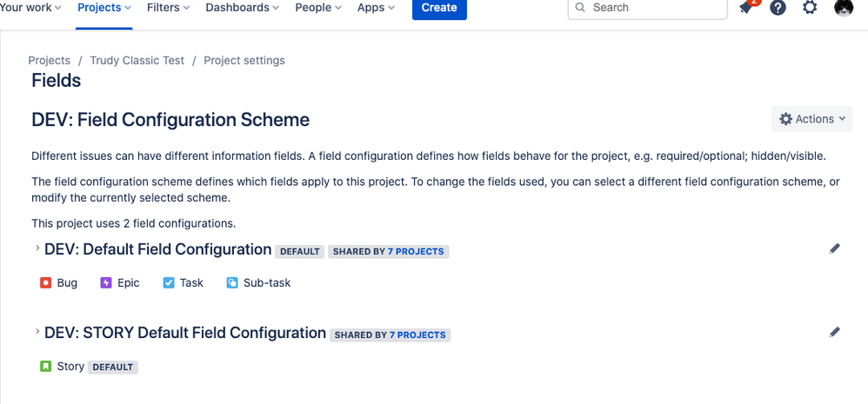The height and width of the screenshot is (404, 868).
Task: Open the Projects menu
Action: tap(103, 8)
